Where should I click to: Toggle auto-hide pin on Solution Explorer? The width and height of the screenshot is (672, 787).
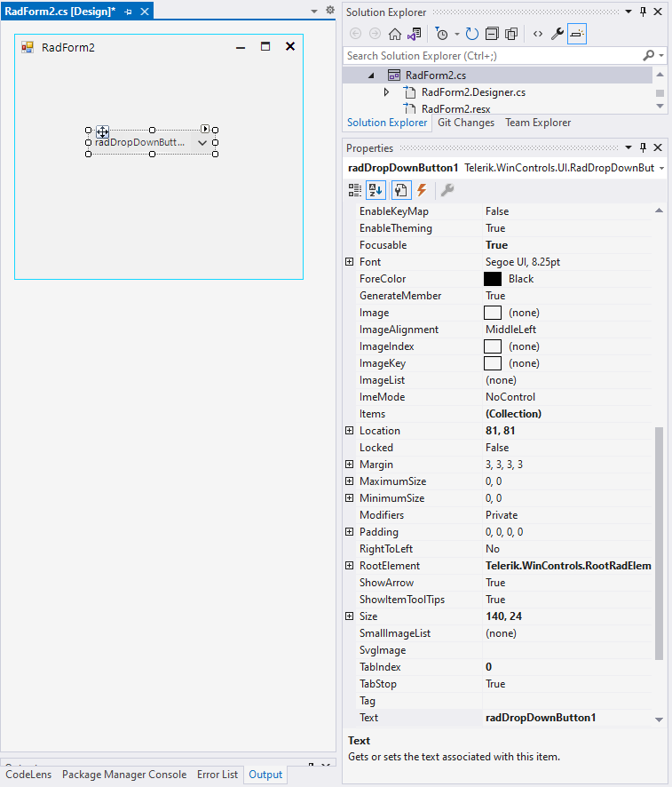643,12
